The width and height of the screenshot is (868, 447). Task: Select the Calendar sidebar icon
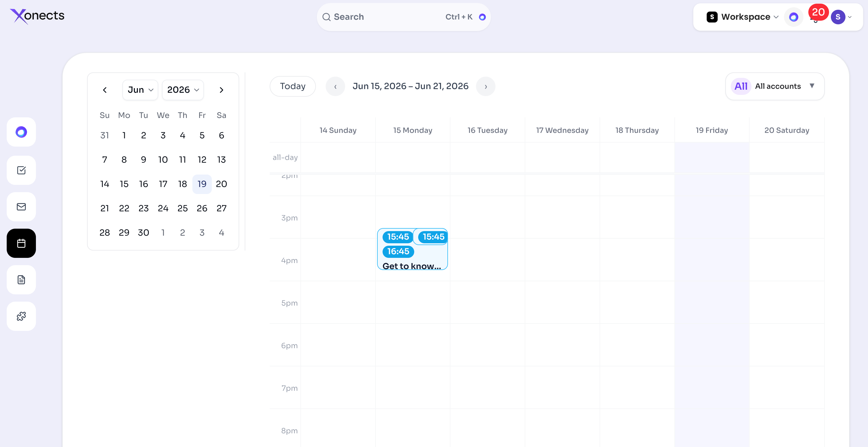[x=21, y=243]
